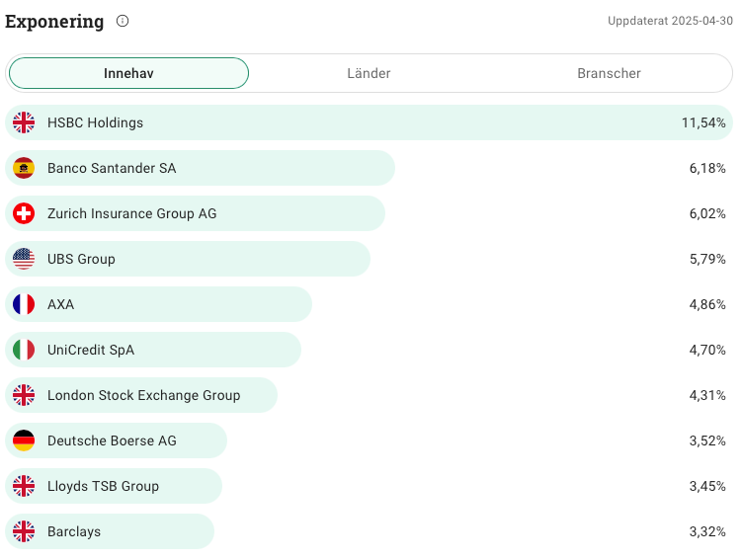Viewport: 743px width, 560px height.
Task: Click the 5,79% value for UBS Group
Action: coord(707,259)
